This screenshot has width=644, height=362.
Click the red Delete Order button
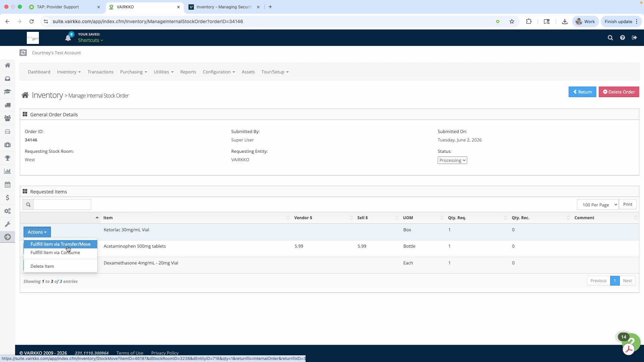[x=619, y=92]
